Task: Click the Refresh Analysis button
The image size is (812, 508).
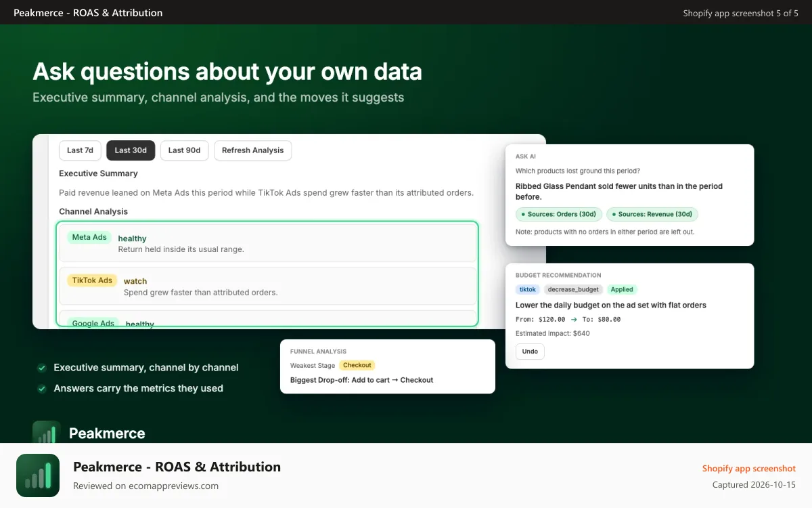Action: point(252,150)
